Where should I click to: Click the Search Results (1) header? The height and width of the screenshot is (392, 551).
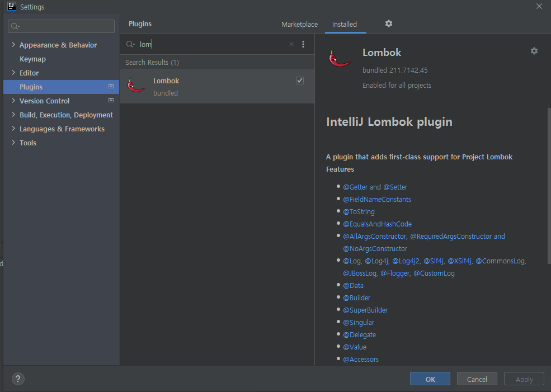click(x=152, y=62)
